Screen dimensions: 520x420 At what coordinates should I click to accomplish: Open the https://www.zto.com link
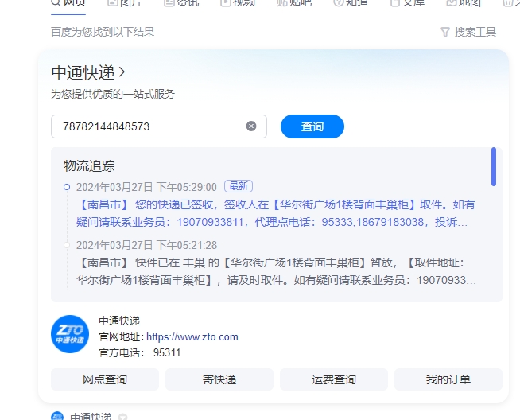coord(192,337)
